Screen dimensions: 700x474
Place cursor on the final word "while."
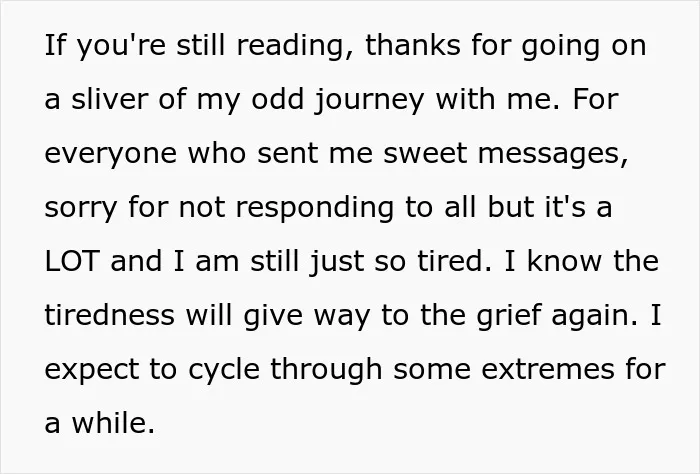(113, 422)
